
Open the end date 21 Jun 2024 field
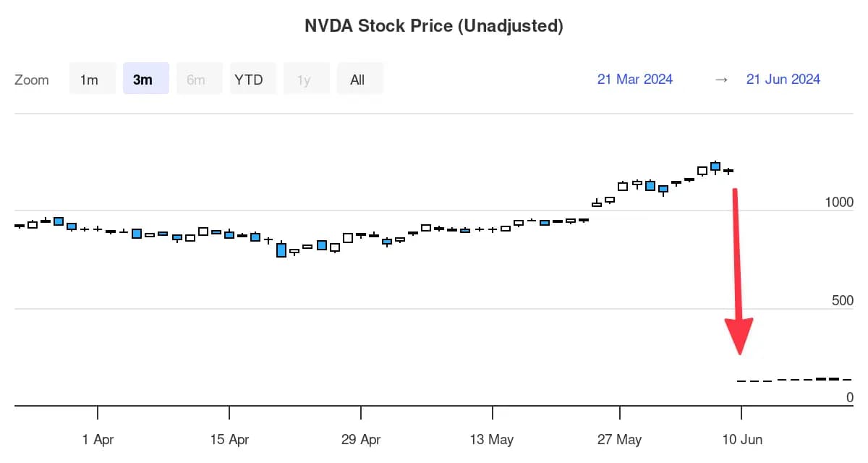(783, 80)
